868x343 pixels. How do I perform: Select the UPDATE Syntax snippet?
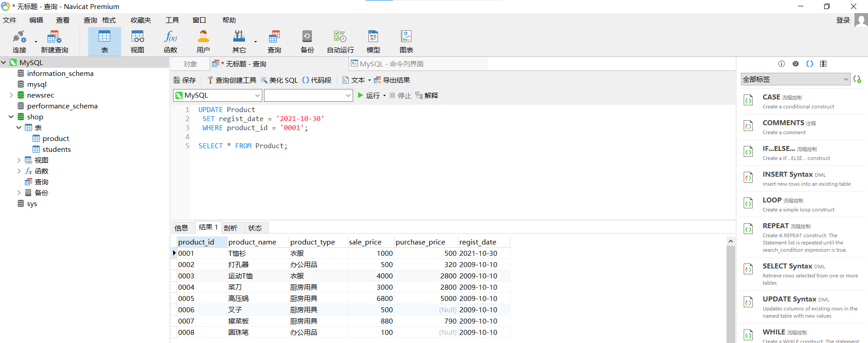(802, 307)
